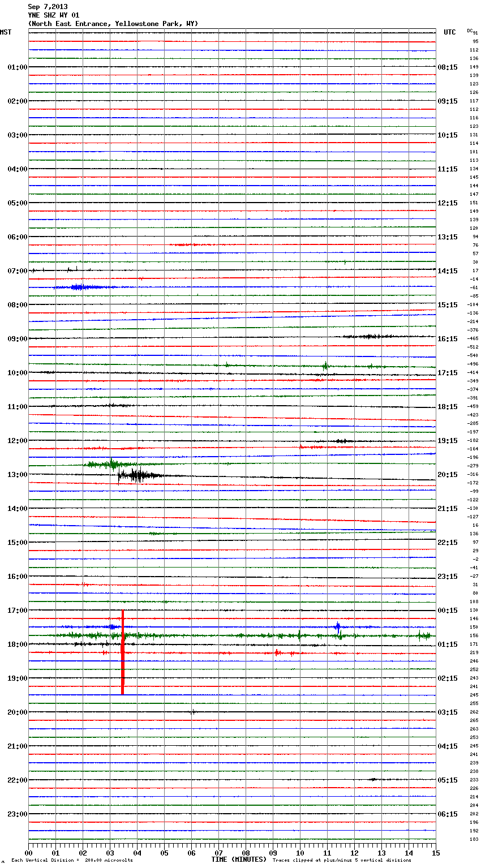The image size is (481, 868).
Task: Click the 16:15 UTC time label
Action: coord(448,339)
